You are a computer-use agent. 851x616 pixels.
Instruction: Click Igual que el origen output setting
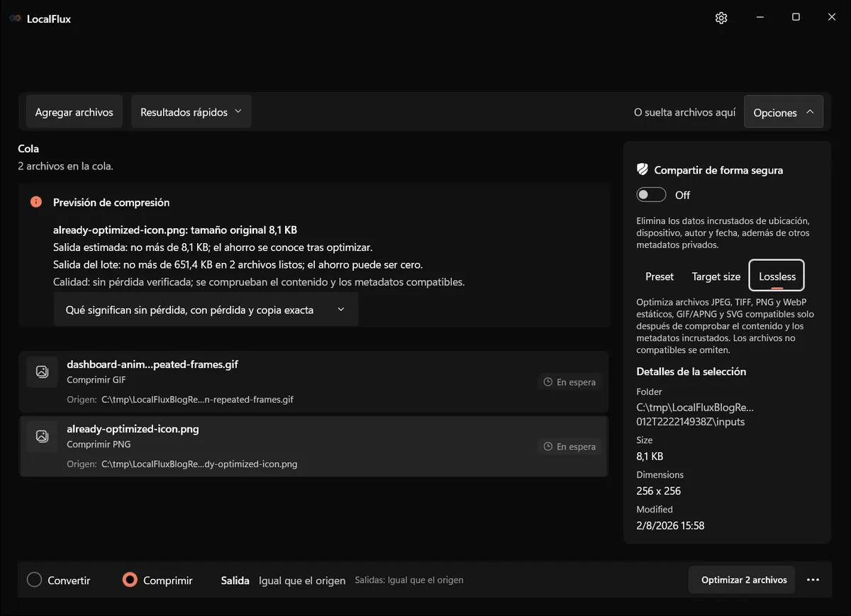tap(302, 581)
